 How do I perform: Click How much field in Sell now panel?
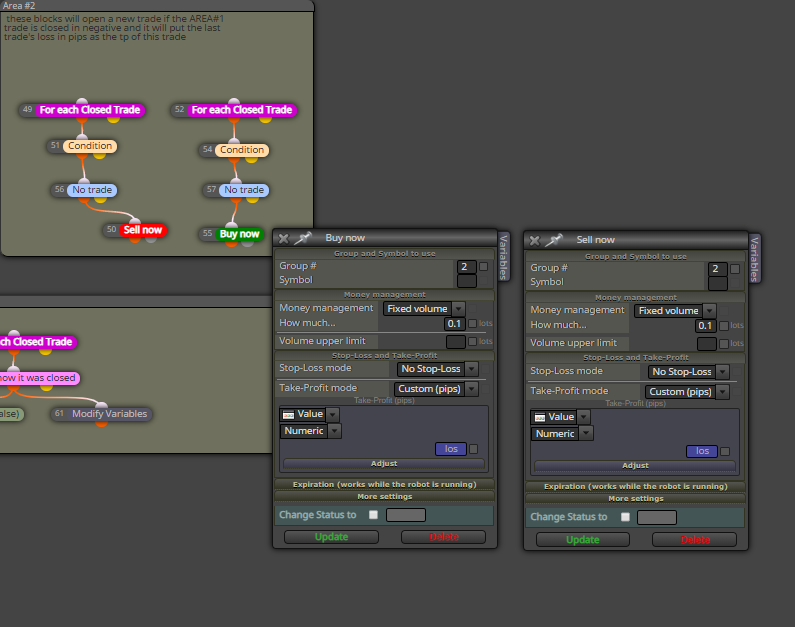click(706, 326)
